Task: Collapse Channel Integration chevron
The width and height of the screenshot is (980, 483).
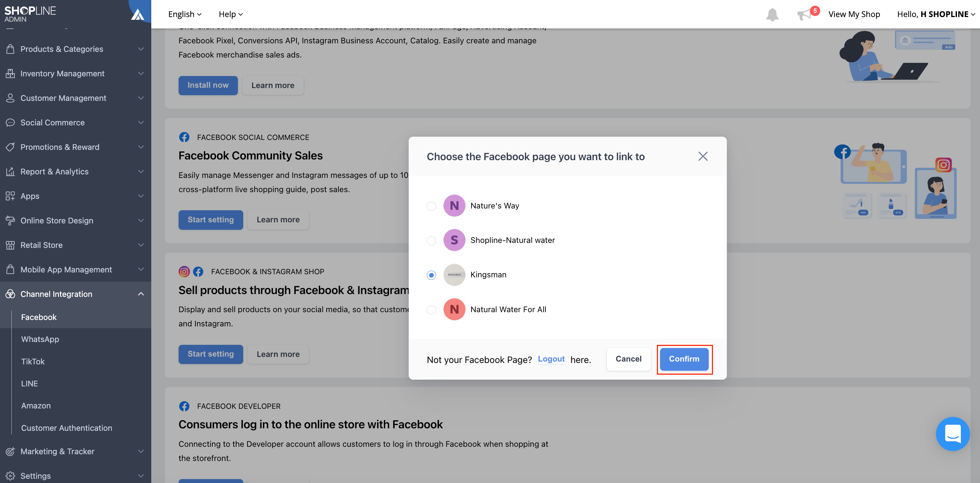Action: (x=141, y=294)
